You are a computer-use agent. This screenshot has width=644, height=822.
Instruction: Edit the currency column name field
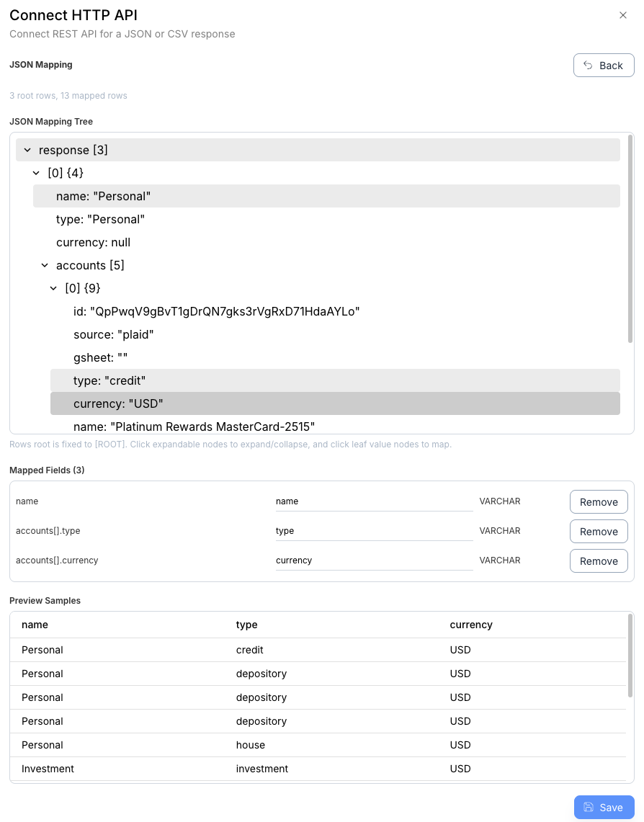pos(373,560)
